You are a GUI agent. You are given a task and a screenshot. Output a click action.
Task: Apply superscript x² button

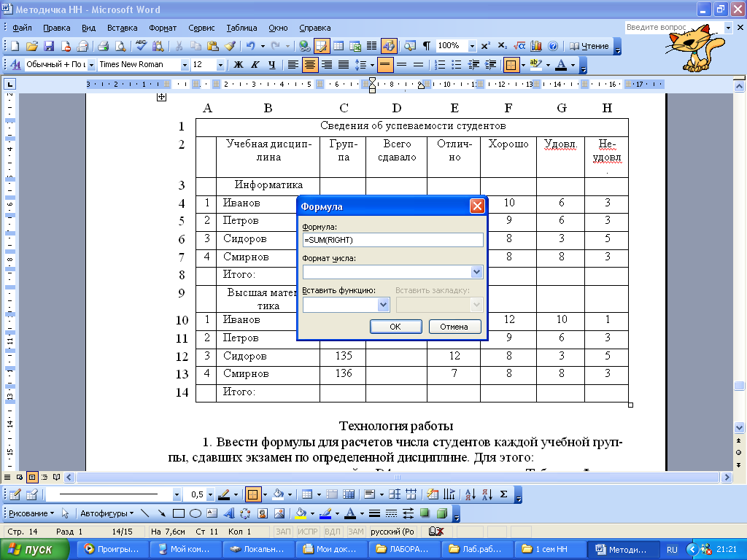485,46
